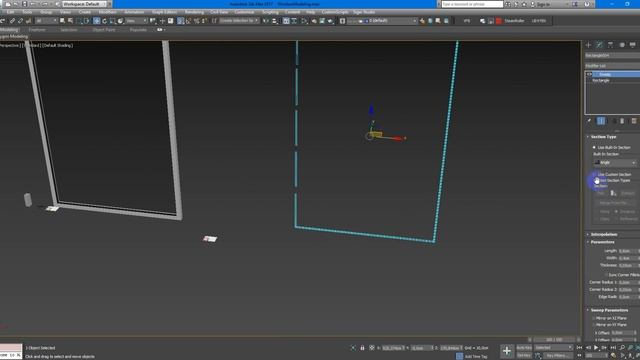Image resolution: width=640 pixels, height=360 pixels.
Task: Select Use Custom Section radio button
Action: (594, 174)
